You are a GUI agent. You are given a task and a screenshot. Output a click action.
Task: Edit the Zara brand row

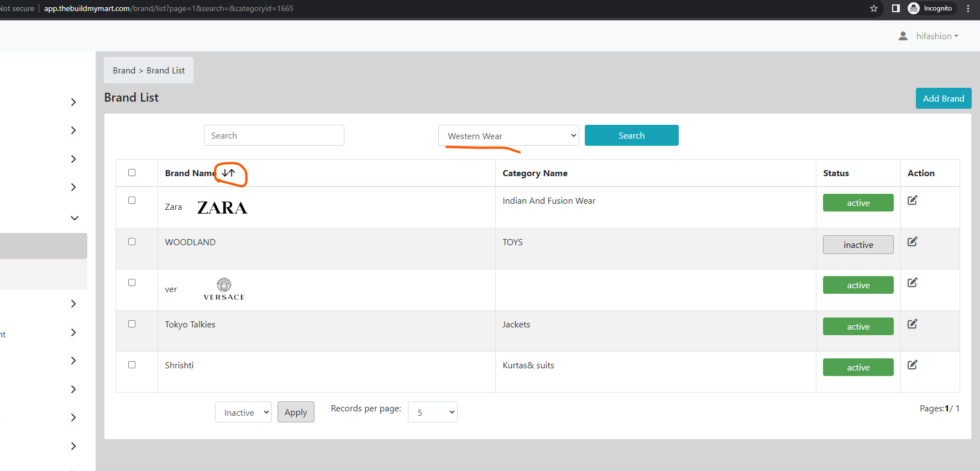(913, 200)
